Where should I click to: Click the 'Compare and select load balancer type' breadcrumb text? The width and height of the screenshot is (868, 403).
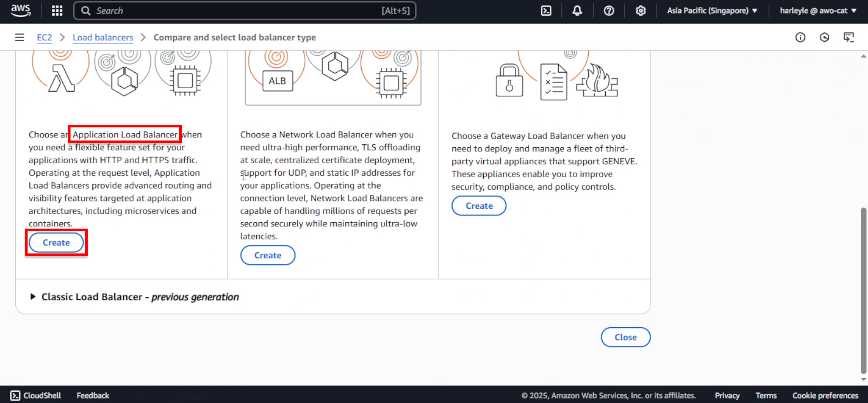235,37
